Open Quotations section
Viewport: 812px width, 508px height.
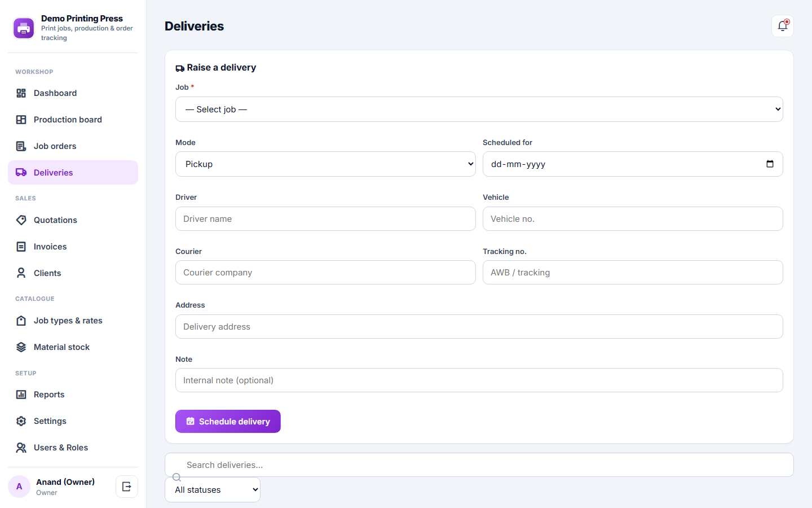point(73,220)
